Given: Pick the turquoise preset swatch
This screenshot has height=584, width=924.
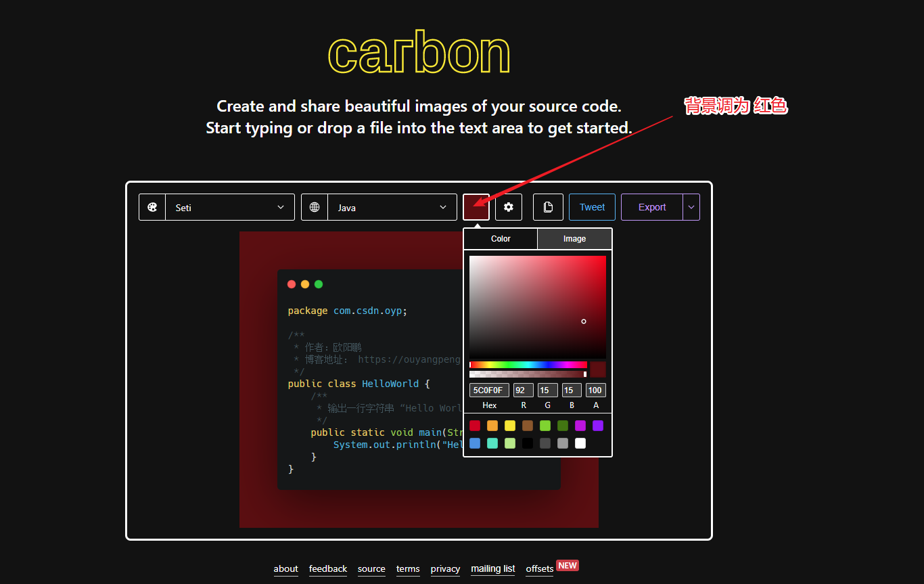Looking at the screenshot, I should (x=492, y=443).
